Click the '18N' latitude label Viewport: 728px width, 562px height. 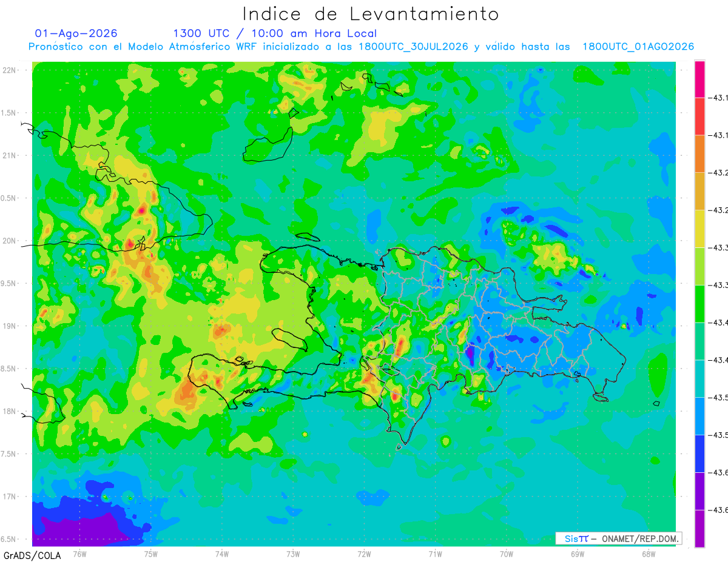pyautogui.click(x=10, y=411)
